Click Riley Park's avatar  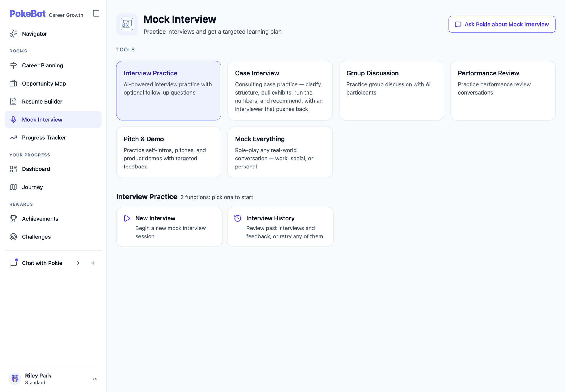click(x=15, y=379)
